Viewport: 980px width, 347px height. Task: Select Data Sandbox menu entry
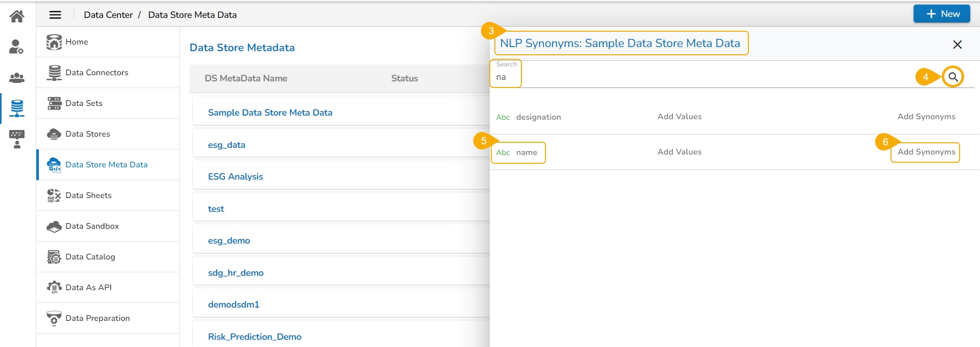click(x=92, y=226)
